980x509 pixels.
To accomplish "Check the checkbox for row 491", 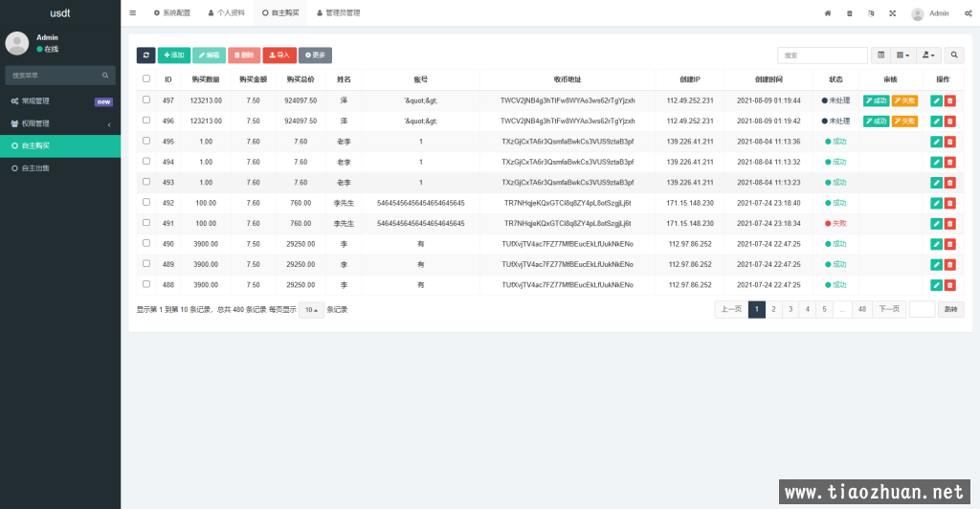I will coord(146,222).
